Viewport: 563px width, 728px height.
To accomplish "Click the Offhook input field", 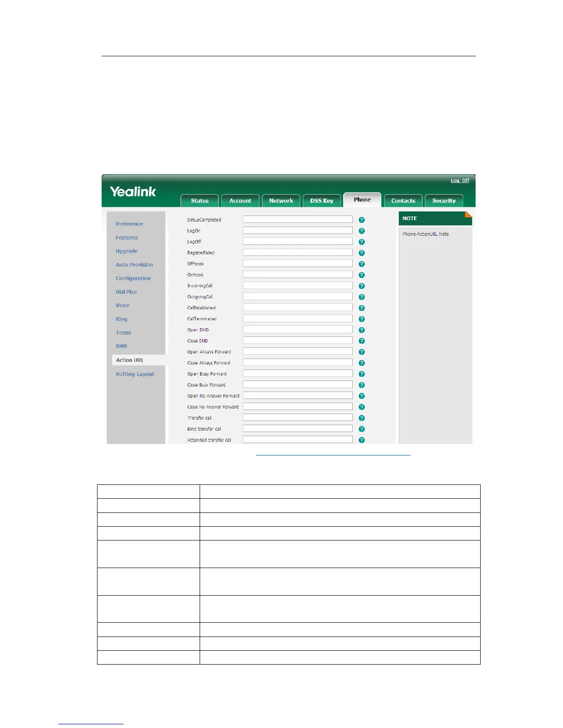I will coord(298,264).
